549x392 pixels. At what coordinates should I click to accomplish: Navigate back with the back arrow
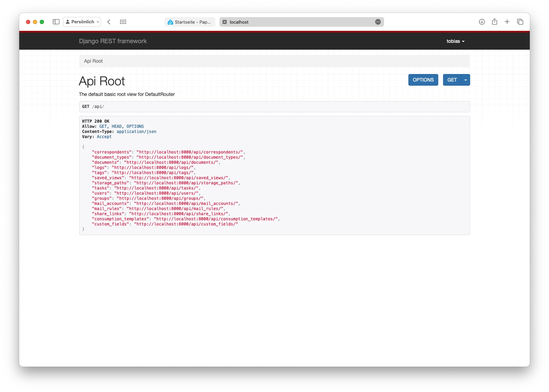[109, 22]
